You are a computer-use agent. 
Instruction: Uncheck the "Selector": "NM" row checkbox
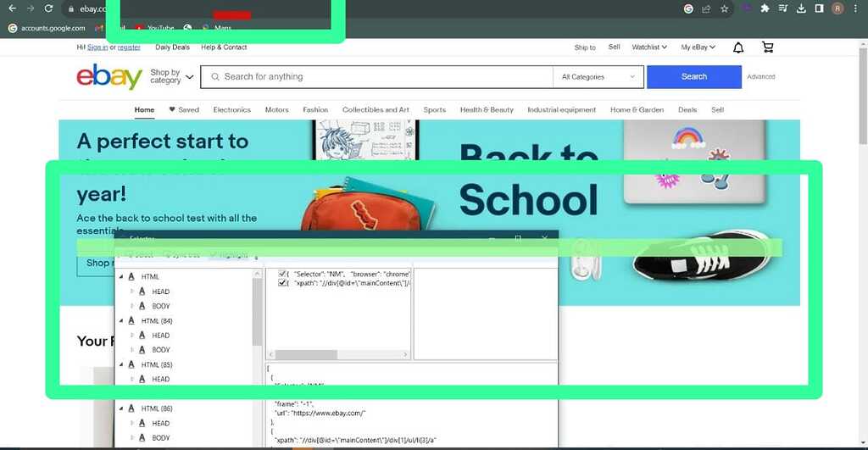(x=283, y=274)
